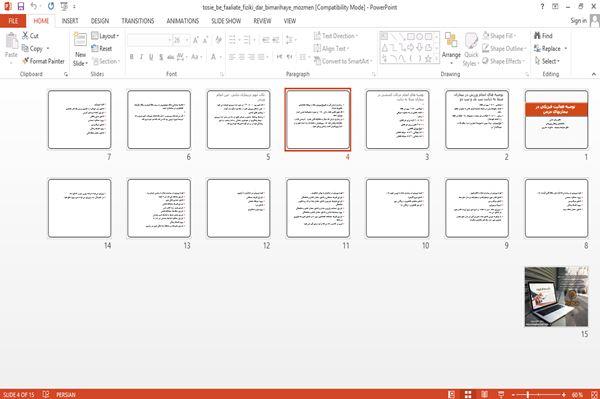Toggle right text alignment
The image size is (600, 399).
point(251,57)
